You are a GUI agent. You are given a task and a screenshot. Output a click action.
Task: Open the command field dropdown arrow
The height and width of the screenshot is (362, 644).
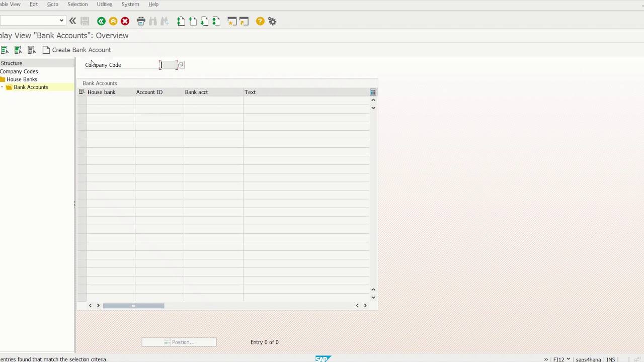[61, 21]
